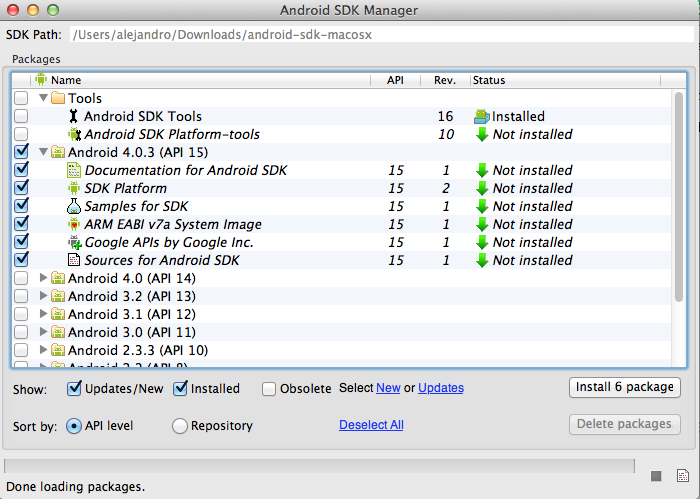Viewport: 700px width, 499px height.
Task: Click the Delete packages button
Action: tap(625, 424)
